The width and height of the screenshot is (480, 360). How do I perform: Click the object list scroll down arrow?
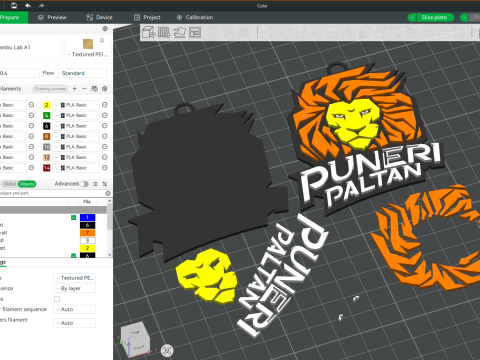pyautogui.click(x=110, y=255)
